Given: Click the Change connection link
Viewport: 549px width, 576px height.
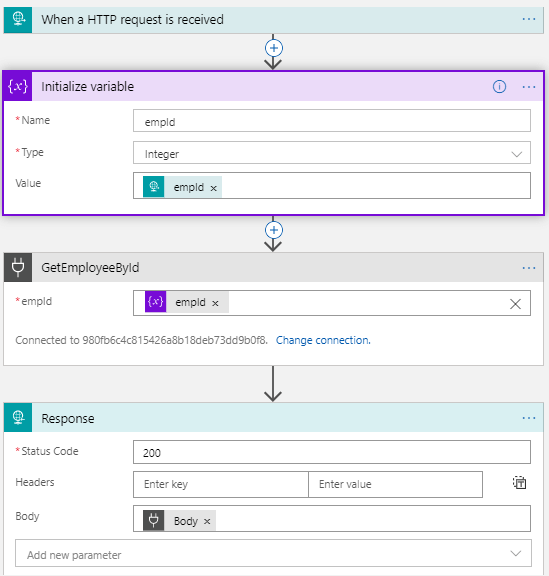Looking at the screenshot, I should pos(323,340).
